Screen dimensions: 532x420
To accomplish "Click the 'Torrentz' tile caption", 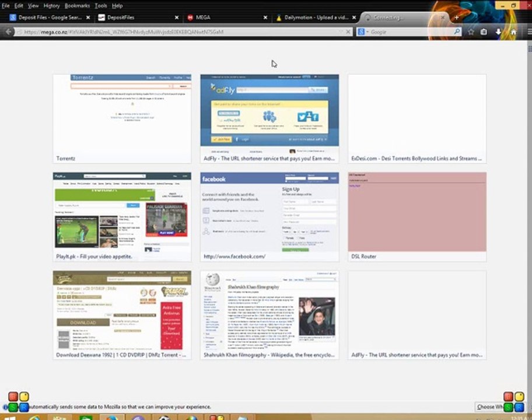I will click(66, 159).
